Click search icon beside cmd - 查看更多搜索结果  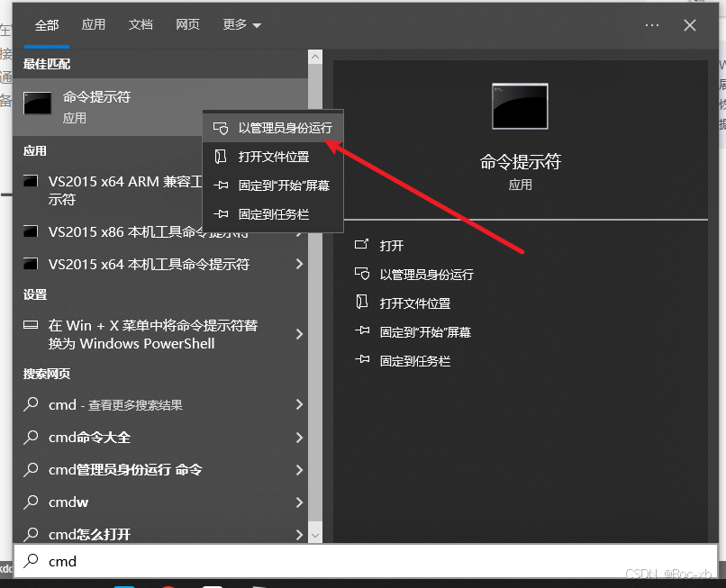point(31,404)
